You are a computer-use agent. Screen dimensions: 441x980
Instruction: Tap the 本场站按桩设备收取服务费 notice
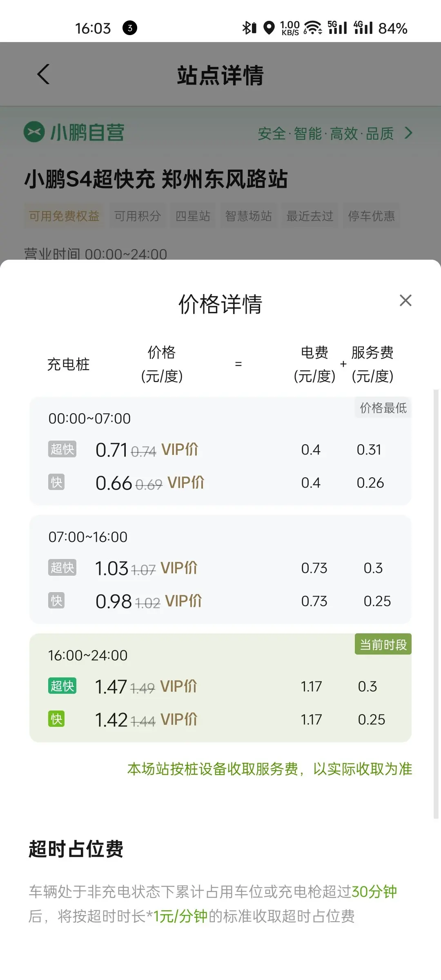[x=269, y=769]
